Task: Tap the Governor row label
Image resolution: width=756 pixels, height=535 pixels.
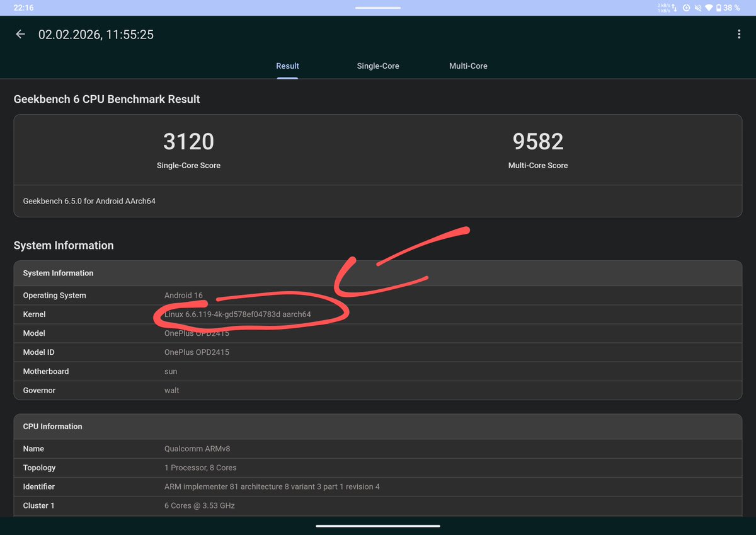Action: 39,390
